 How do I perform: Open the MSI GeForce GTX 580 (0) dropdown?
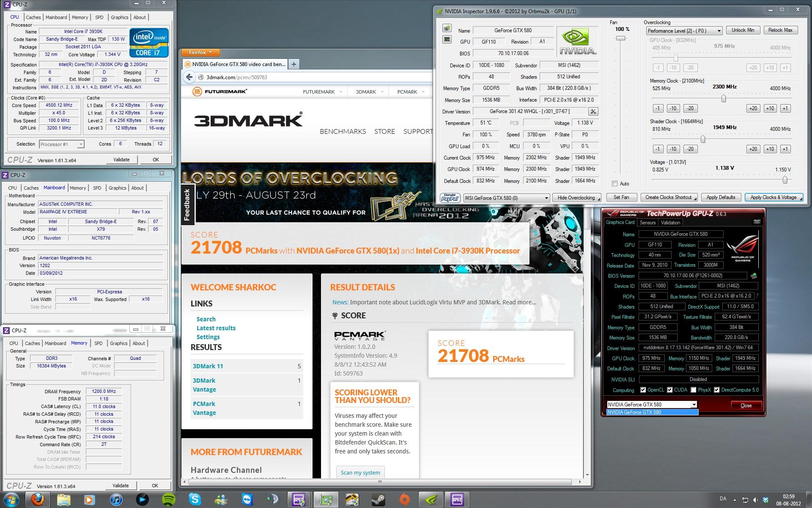pos(506,198)
